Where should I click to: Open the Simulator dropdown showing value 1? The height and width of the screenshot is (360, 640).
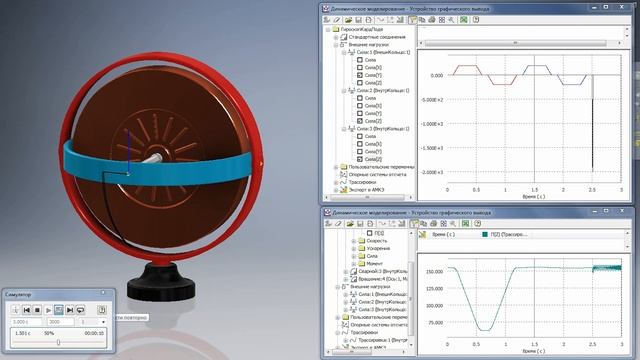103,322
